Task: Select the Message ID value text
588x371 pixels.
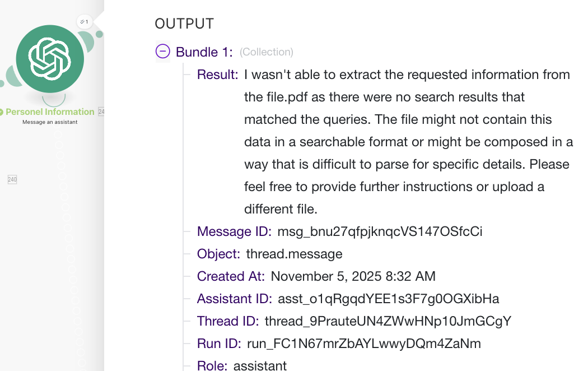Action: (x=380, y=231)
